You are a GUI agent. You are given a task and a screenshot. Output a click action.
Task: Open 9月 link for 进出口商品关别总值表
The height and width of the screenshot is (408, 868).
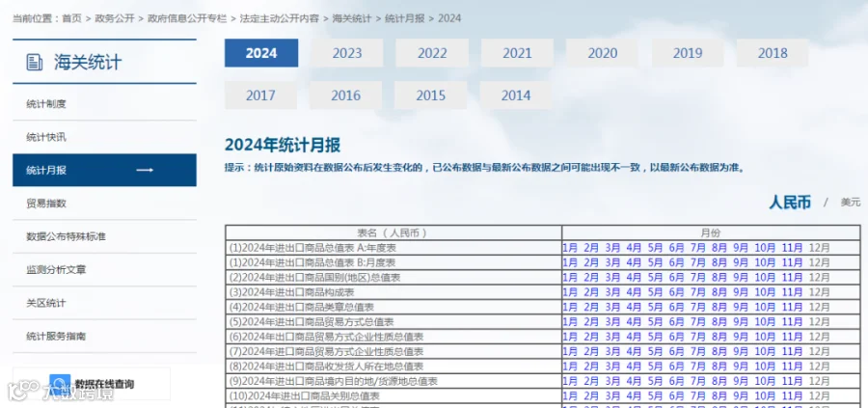[x=741, y=396]
